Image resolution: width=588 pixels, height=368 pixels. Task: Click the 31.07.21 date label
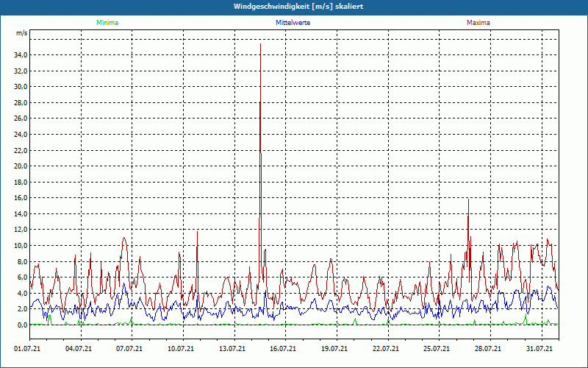tap(539, 349)
